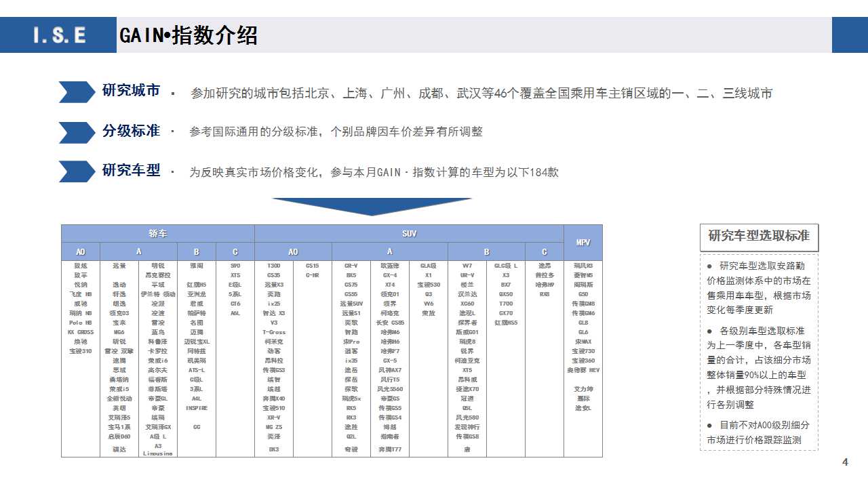Select the 哈弗H9 cell

tap(545, 285)
